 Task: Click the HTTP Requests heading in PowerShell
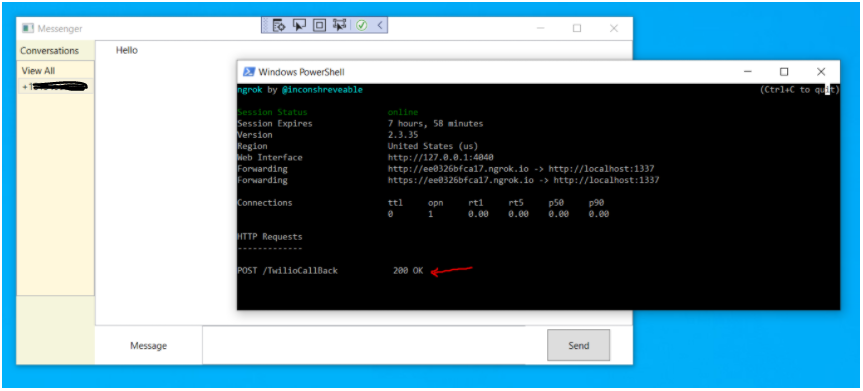coord(270,237)
